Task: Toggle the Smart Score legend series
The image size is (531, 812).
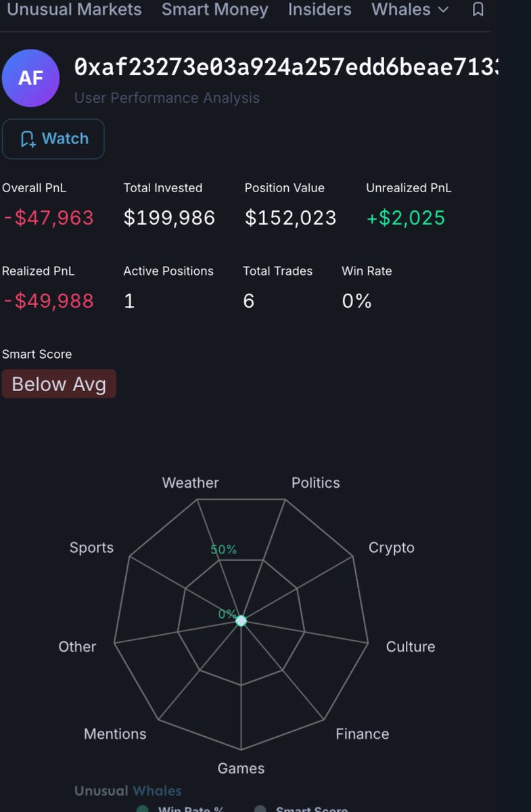Action: (301, 809)
